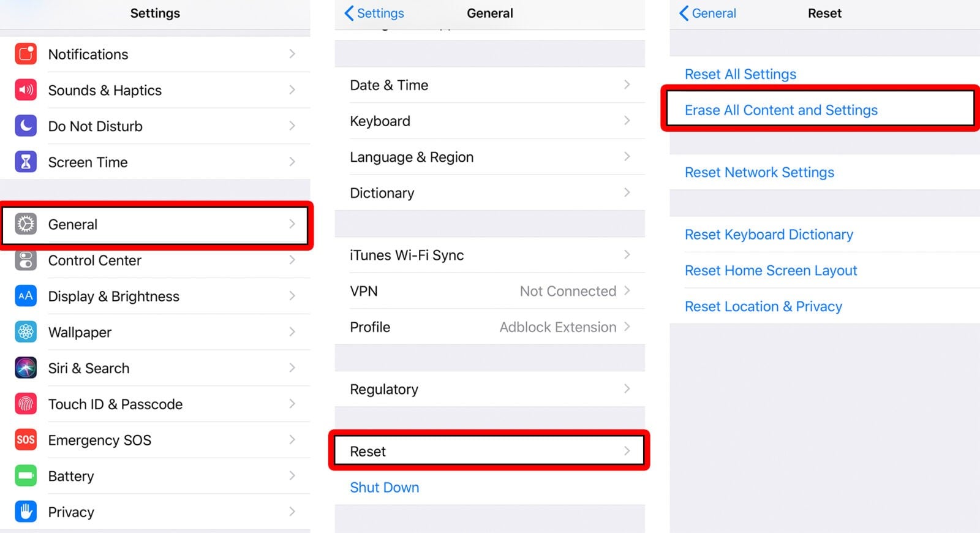This screenshot has height=533, width=980.
Task: Tap the Screen Time hourglass icon
Action: coord(26,162)
